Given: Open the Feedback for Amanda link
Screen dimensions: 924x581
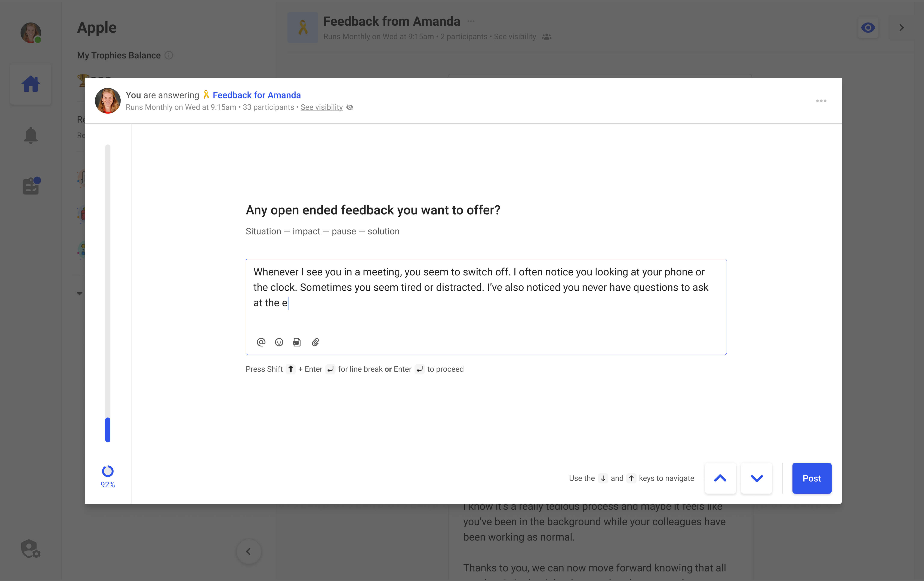Looking at the screenshot, I should pos(256,95).
